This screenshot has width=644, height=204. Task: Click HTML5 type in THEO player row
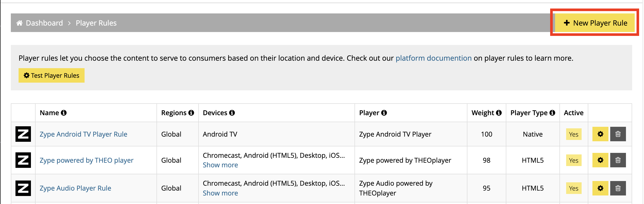[533, 160]
